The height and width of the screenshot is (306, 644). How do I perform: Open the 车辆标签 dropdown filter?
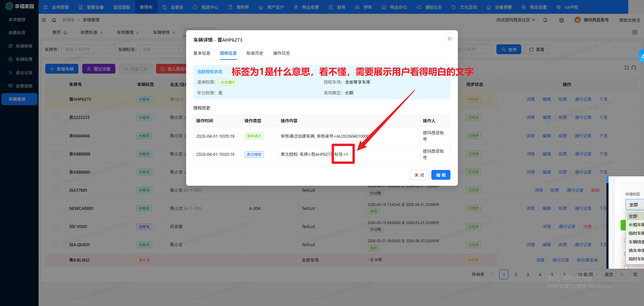click(x=161, y=49)
